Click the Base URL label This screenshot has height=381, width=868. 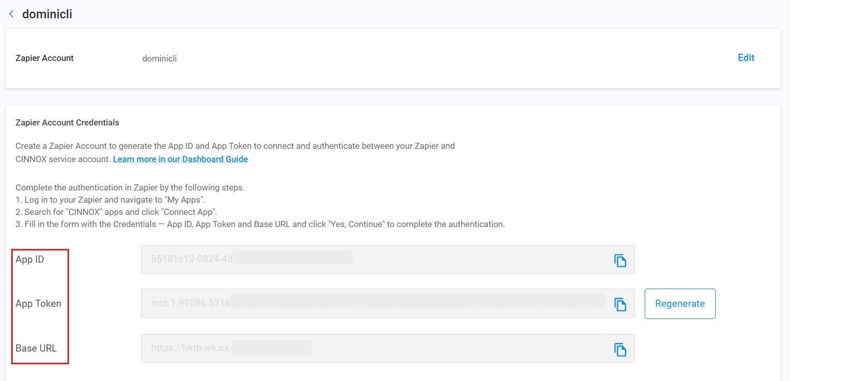pyautogui.click(x=36, y=348)
